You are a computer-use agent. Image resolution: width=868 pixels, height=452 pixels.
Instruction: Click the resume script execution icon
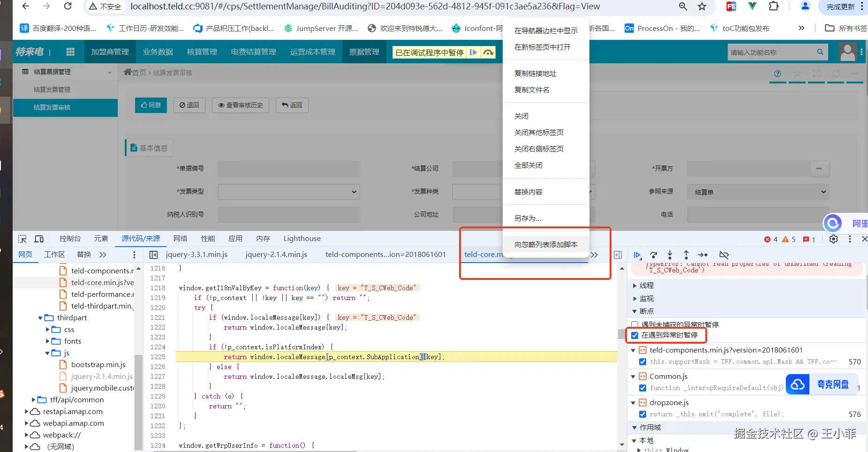tap(637, 255)
